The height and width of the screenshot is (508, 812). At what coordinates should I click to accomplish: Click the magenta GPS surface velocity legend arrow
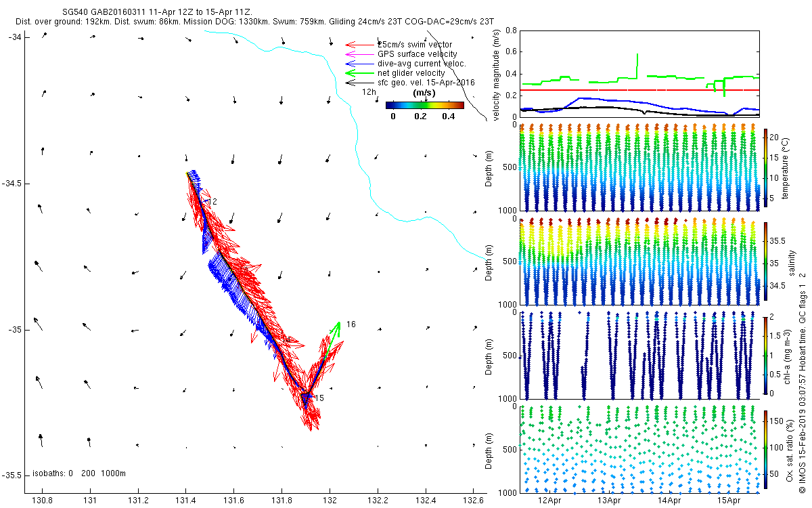[x=360, y=54]
